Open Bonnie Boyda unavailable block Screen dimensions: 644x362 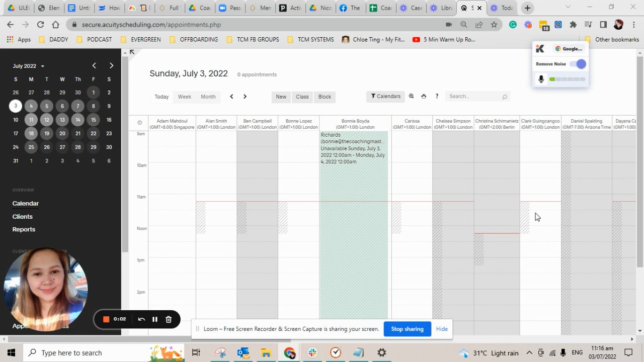[x=354, y=225]
